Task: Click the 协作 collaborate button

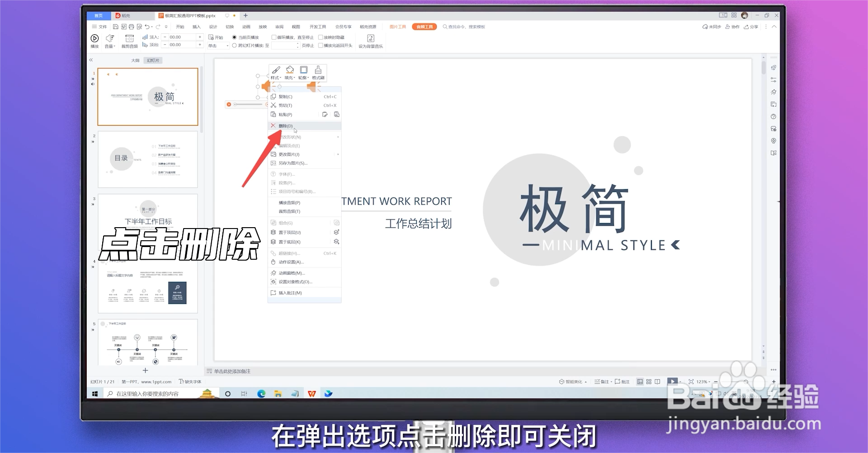Action: click(732, 27)
